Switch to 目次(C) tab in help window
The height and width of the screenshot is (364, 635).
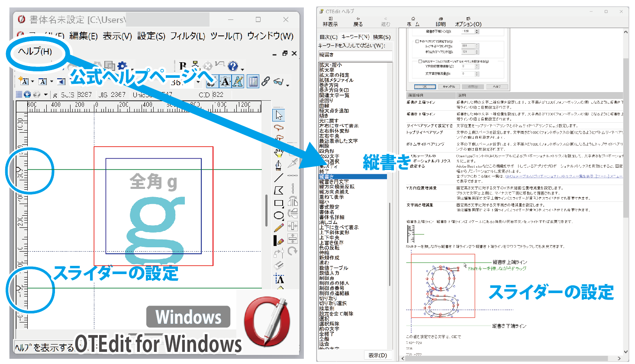click(x=329, y=37)
